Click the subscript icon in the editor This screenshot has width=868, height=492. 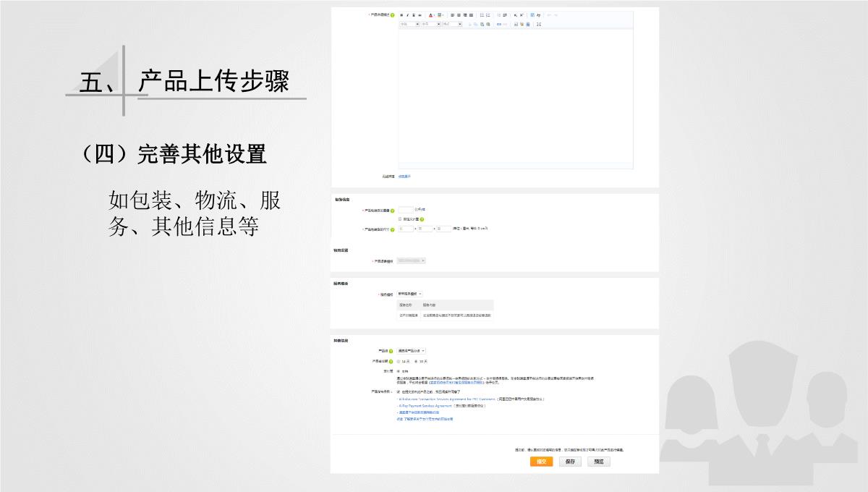point(515,15)
